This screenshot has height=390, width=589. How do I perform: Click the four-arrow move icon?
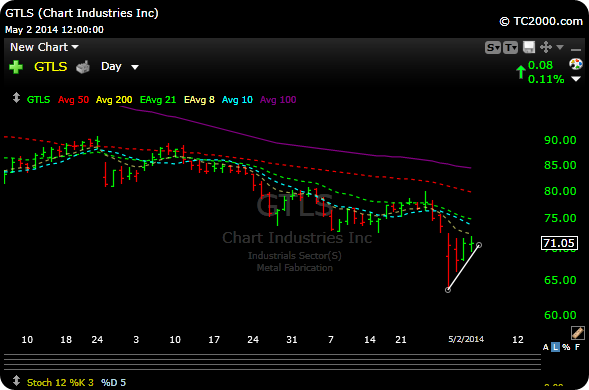point(545,47)
